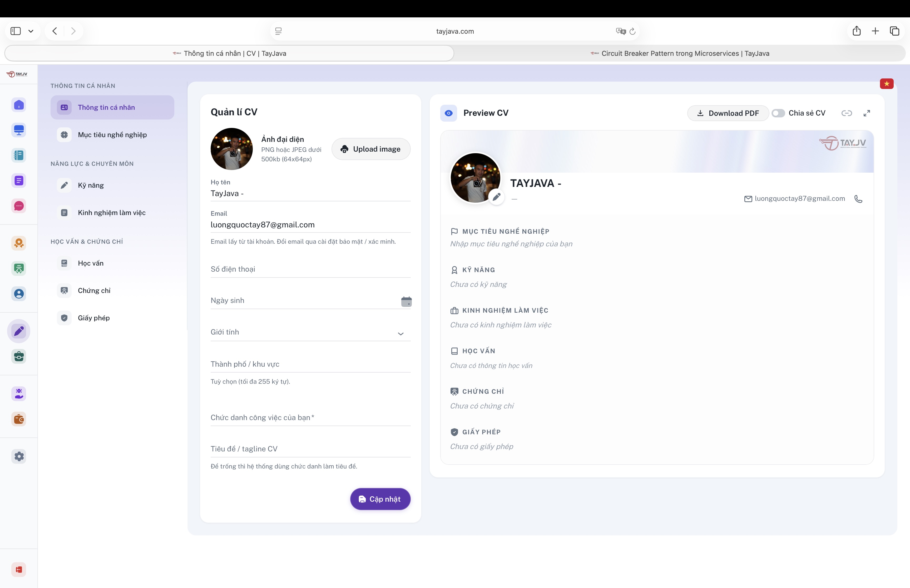Go forward in Safari history
Viewport: 910px width, 588px height.
coord(73,31)
